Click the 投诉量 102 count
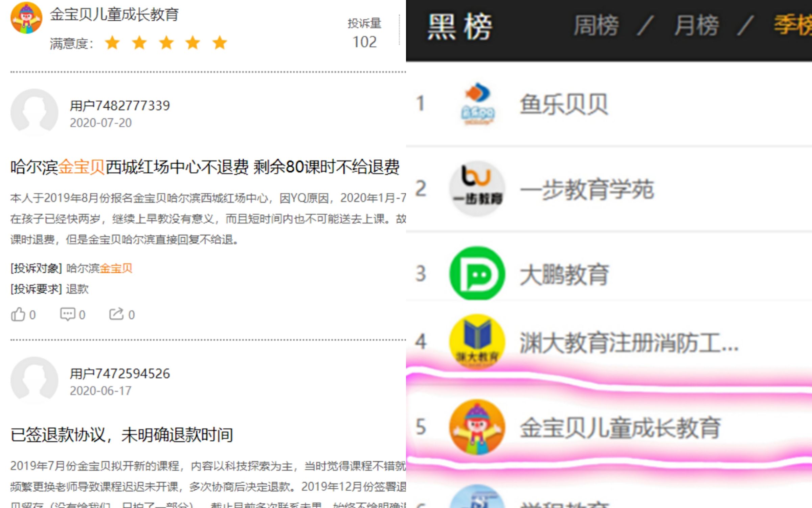Screen dimensions: 812x508 tap(364, 33)
